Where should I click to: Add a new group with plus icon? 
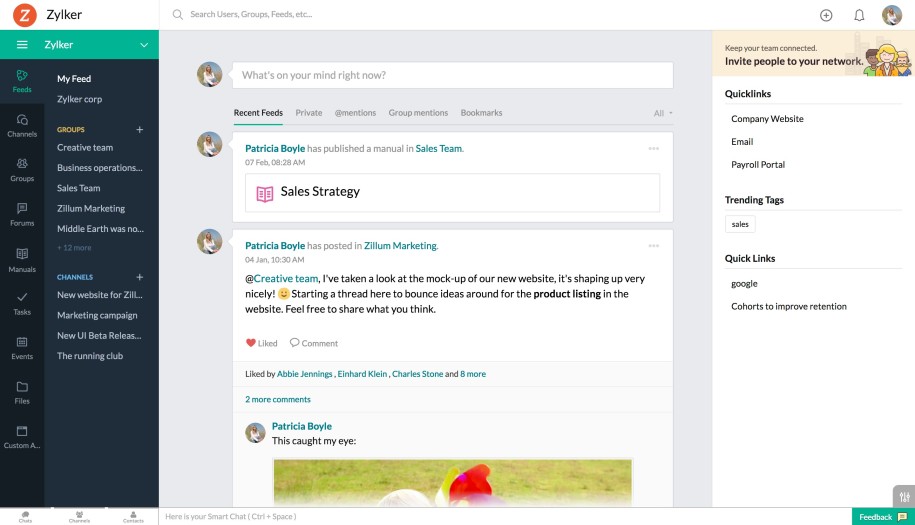(x=139, y=130)
